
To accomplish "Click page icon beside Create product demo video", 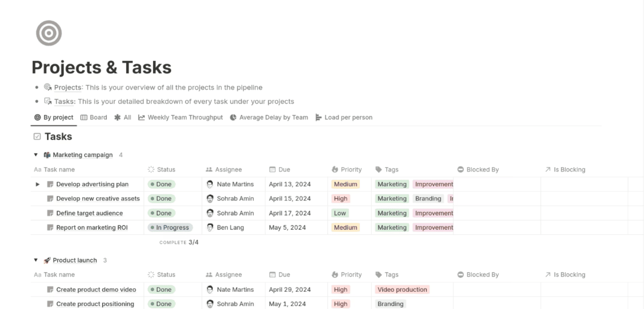I will [50, 290].
